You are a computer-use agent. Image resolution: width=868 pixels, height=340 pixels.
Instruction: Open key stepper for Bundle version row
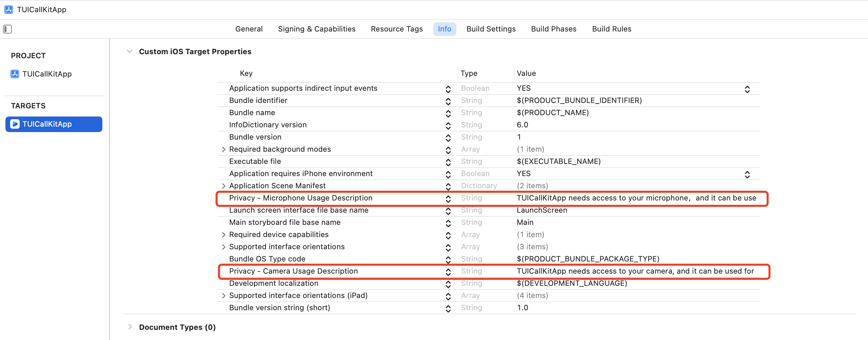(448, 138)
